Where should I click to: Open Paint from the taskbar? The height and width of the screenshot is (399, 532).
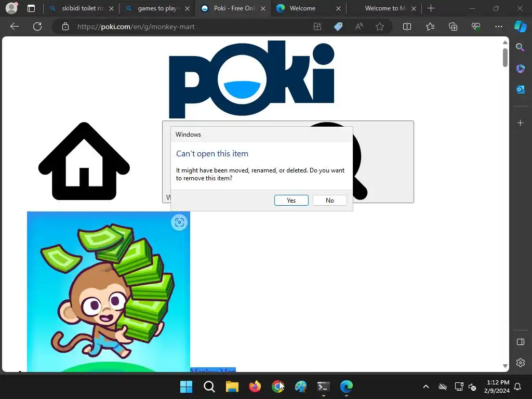click(x=301, y=387)
